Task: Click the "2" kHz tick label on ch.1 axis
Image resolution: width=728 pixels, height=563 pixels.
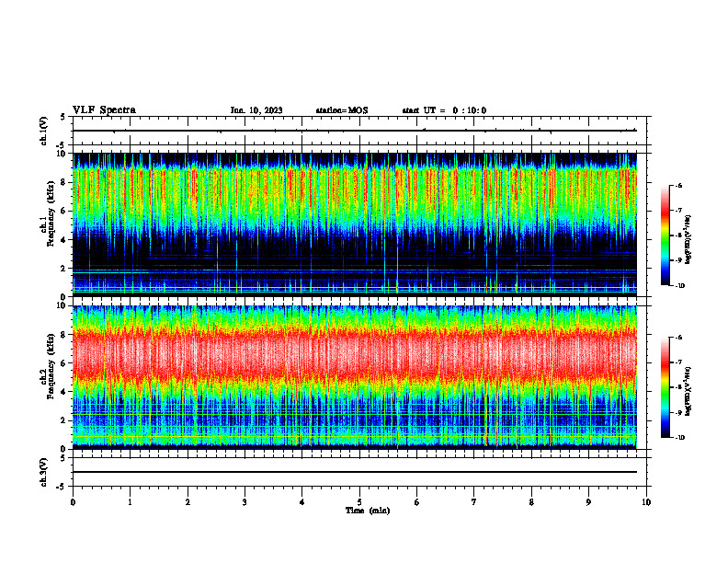Action: (x=64, y=269)
